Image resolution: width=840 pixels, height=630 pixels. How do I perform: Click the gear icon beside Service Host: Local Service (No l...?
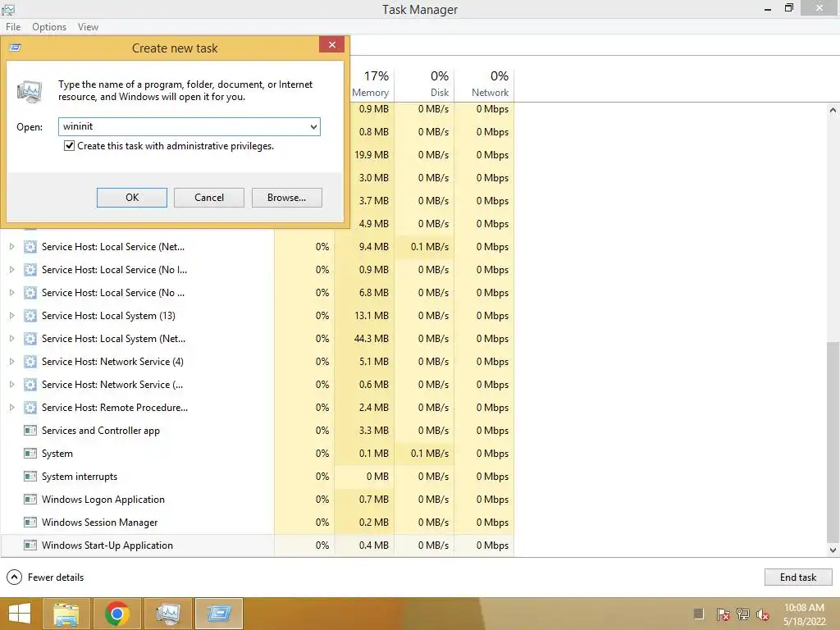[x=30, y=270]
